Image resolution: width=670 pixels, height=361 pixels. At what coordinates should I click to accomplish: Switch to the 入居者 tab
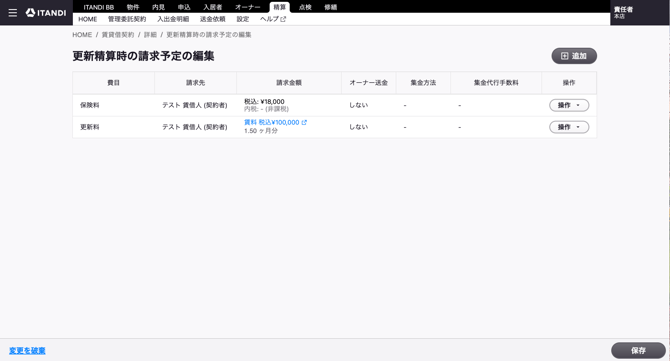[213, 7]
